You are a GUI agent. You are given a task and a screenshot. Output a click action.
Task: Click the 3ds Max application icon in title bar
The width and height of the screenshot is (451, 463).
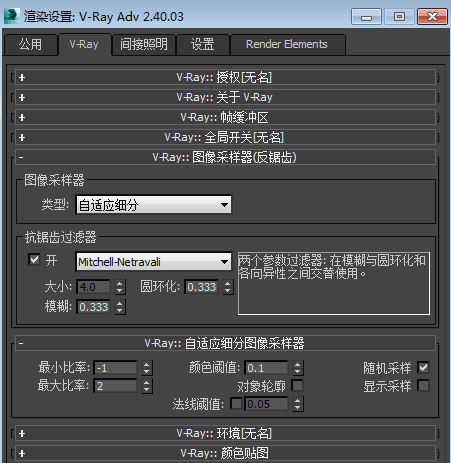(11, 16)
